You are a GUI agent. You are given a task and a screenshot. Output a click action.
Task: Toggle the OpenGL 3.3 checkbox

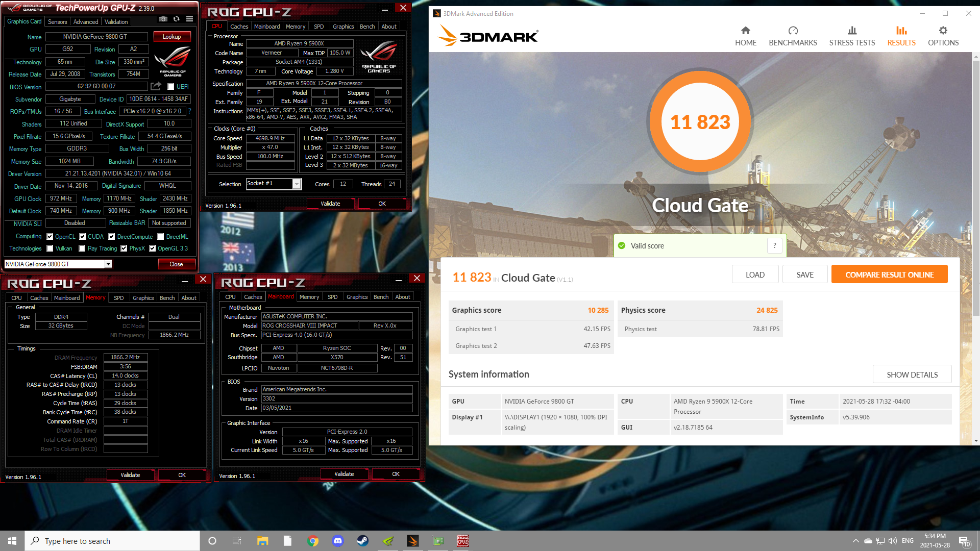pyautogui.click(x=152, y=248)
